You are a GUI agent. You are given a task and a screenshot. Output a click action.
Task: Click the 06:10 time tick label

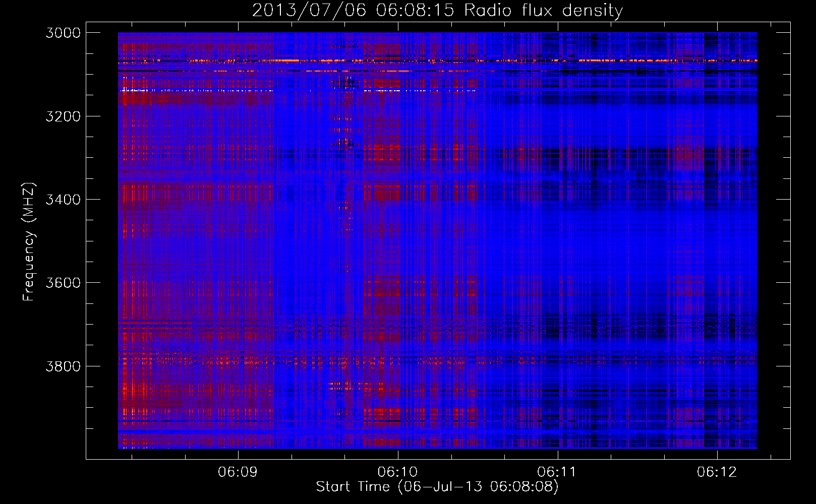[x=397, y=472]
